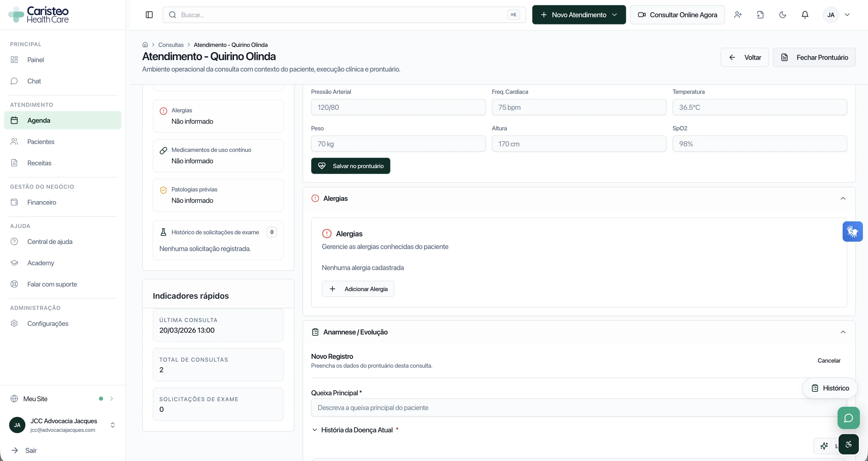Open the import document icon in header
868x461 pixels.
[760, 15]
